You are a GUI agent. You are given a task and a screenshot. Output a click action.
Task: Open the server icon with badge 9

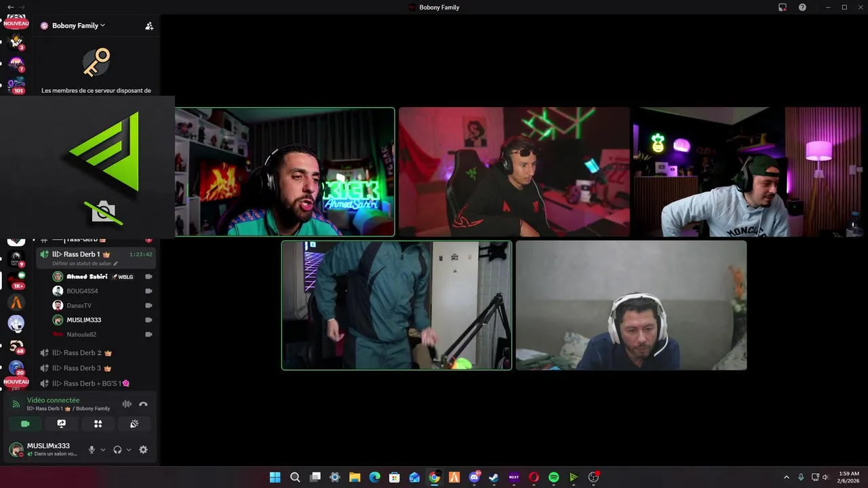(16, 258)
